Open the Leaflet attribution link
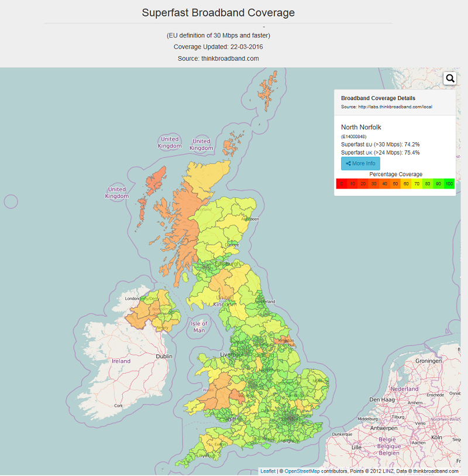Viewport: 468px width, 476px height. tap(268, 471)
